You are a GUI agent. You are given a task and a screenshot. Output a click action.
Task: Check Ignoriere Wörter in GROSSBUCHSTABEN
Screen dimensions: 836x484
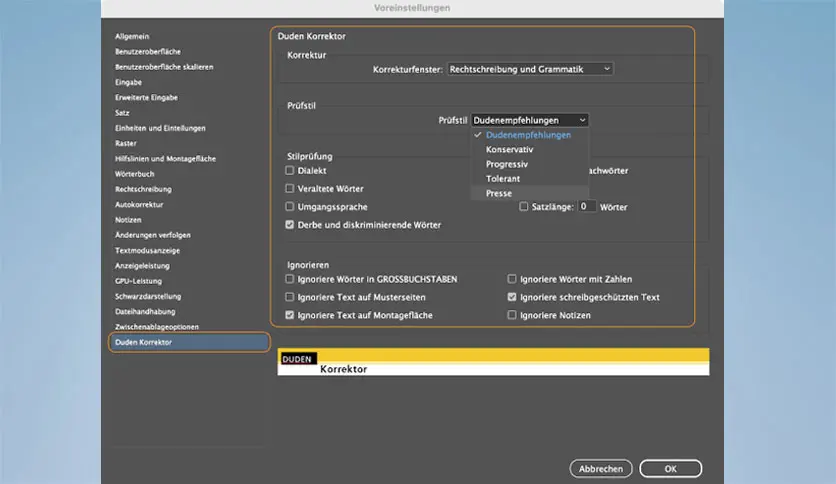tap(290, 279)
